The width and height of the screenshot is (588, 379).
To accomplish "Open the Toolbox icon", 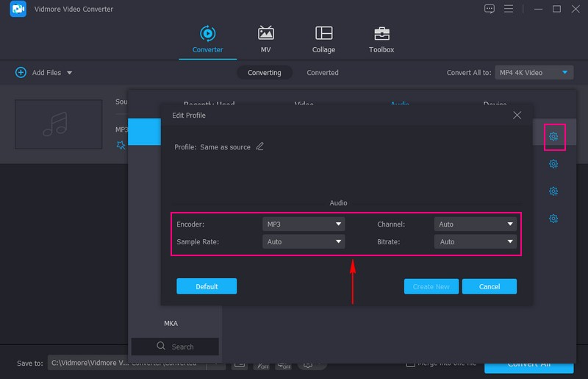I will coord(381,34).
